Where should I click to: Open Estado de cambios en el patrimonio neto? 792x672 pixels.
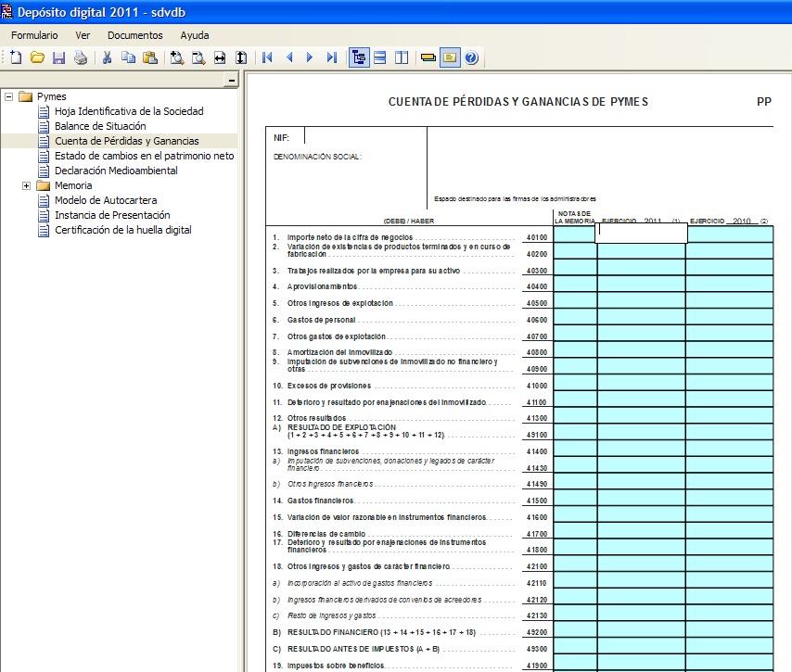(144, 156)
